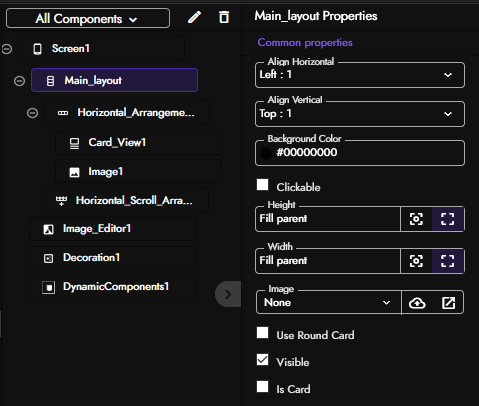Set Width to fill parent icon
The width and height of the screenshot is (479, 406).
pos(448,261)
